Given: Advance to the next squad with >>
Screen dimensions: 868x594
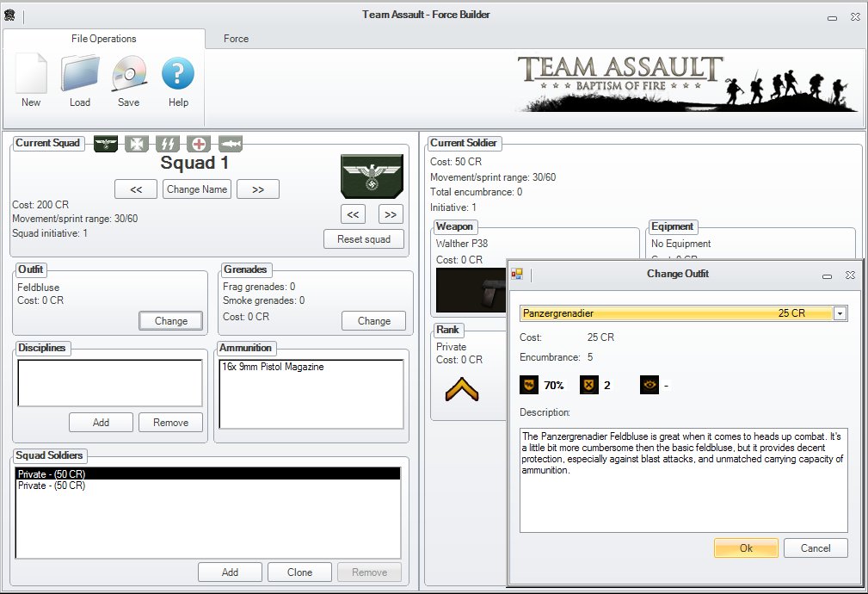Looking at the screenshot, I should 257,189.
